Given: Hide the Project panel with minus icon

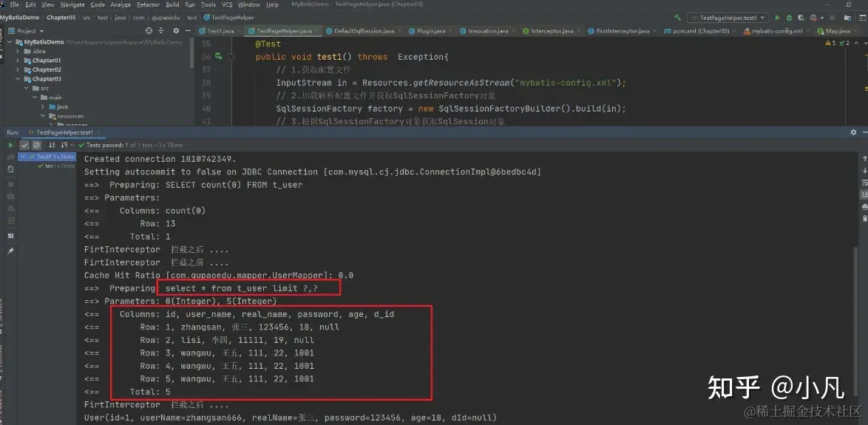Looking at the screenshot, I should click(x=189, y=31).
